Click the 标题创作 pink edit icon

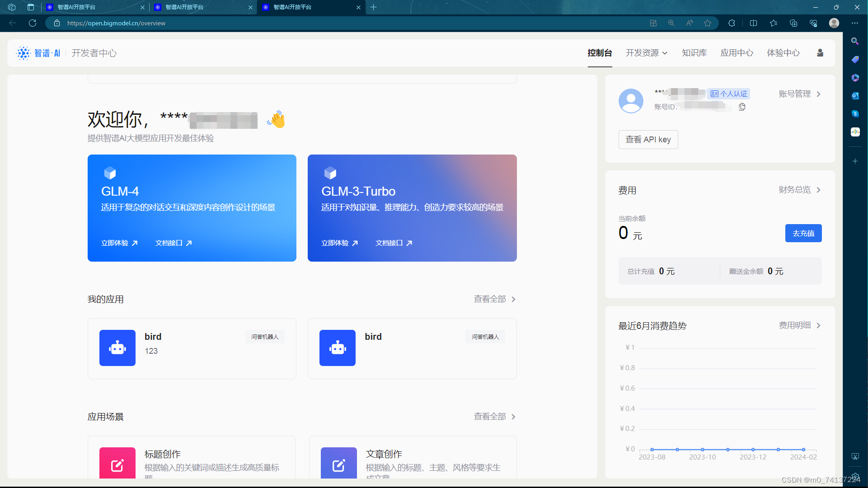coord(117,465)
